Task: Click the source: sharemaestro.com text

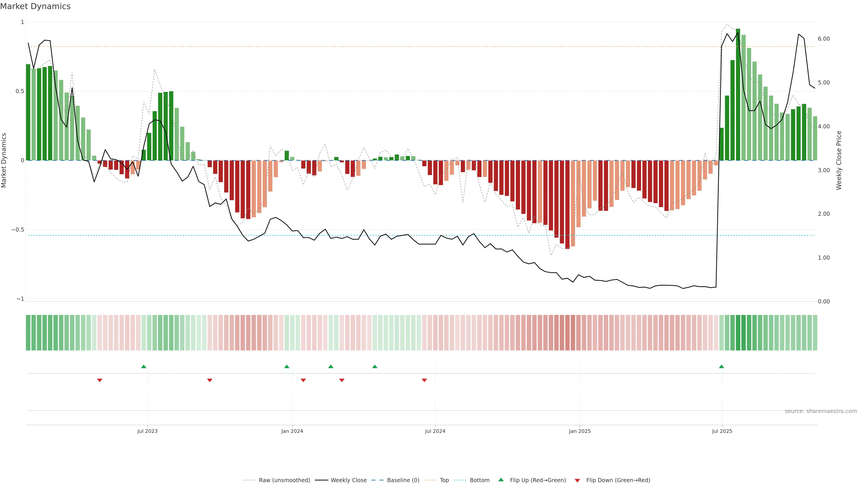Action: (821, 411)
